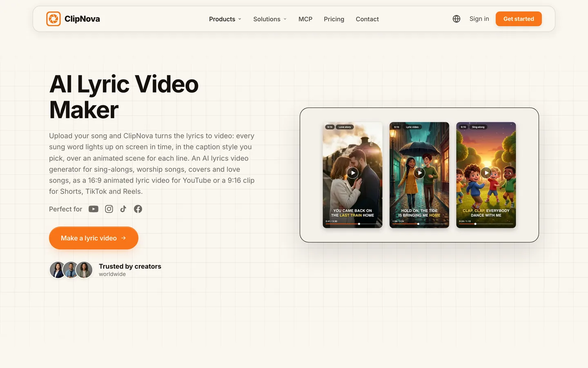Click the 'AI Lyric Video Maker' heading
The image size is (588, 368).
coord(124,97)
